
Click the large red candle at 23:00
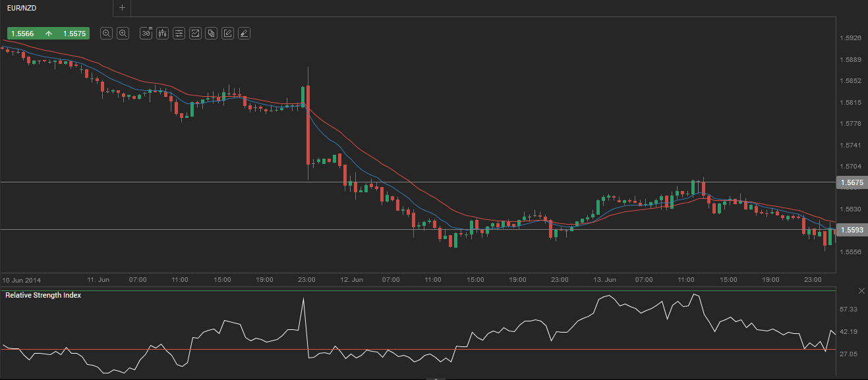pos(308,125)
